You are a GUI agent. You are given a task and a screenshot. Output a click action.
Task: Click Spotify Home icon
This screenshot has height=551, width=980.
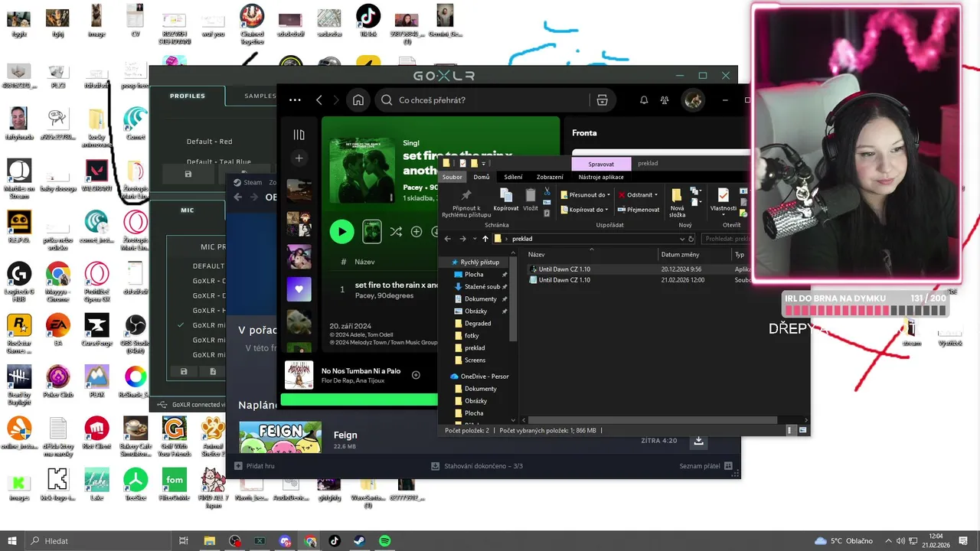click(x=358, y=100)
